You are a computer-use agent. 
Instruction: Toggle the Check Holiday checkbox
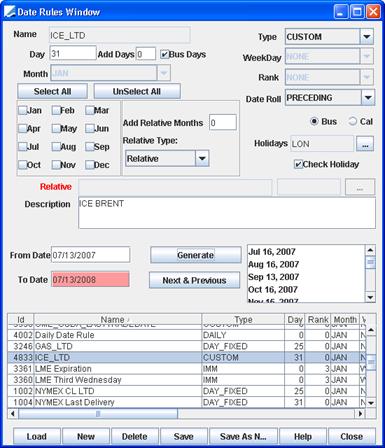coord(298,164)
